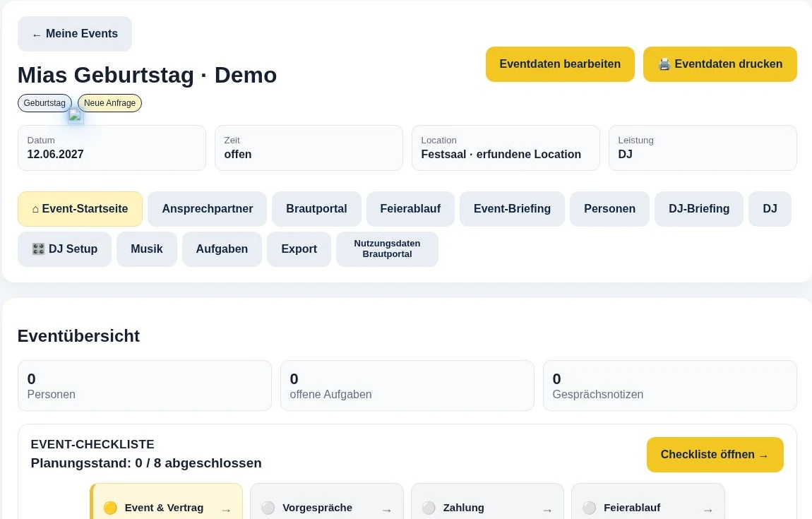Click the mixer icon in DJ Setup
Viewport: 812px width, 519px height.
38,249
